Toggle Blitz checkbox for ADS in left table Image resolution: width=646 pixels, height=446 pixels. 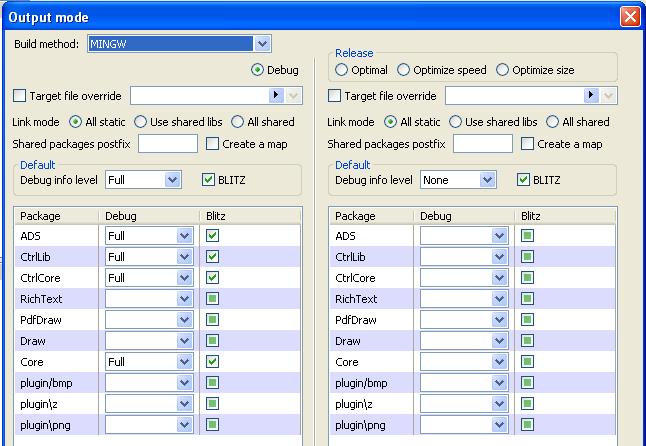pos(213,236)
